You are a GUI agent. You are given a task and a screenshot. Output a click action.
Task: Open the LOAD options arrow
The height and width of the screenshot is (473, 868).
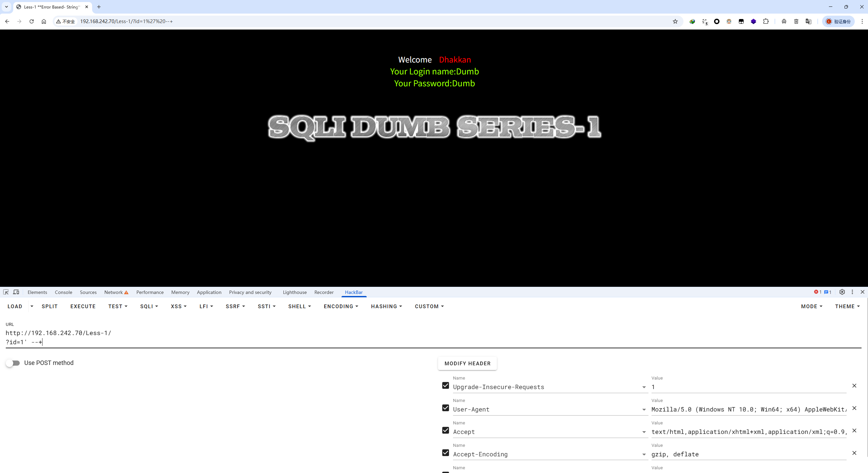(x=32, y=306)
